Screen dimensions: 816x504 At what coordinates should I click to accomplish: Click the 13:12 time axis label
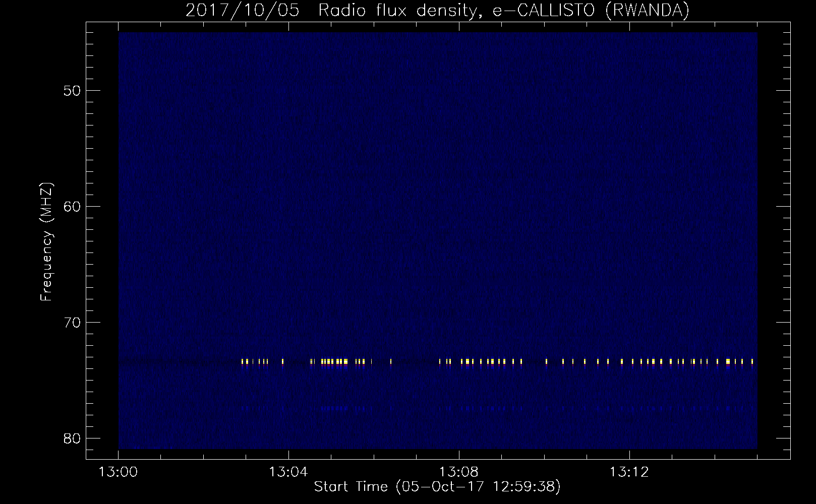[x=628, y=472]
